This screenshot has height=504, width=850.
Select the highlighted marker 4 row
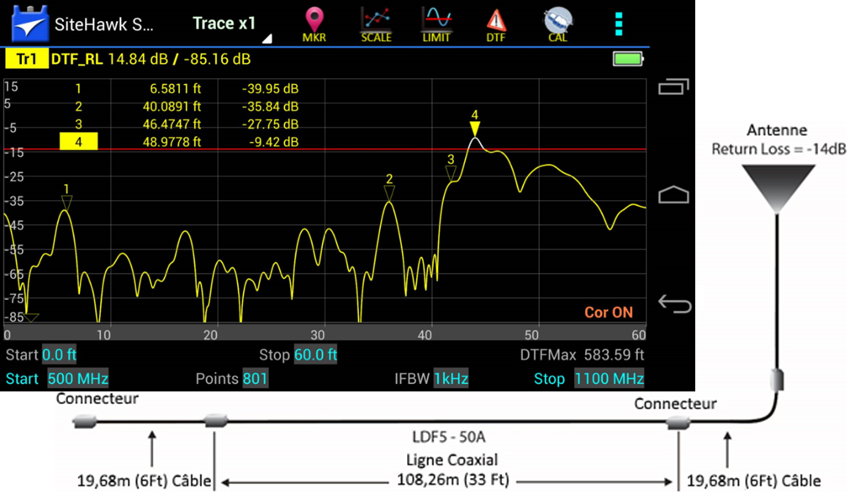[78, 142]
